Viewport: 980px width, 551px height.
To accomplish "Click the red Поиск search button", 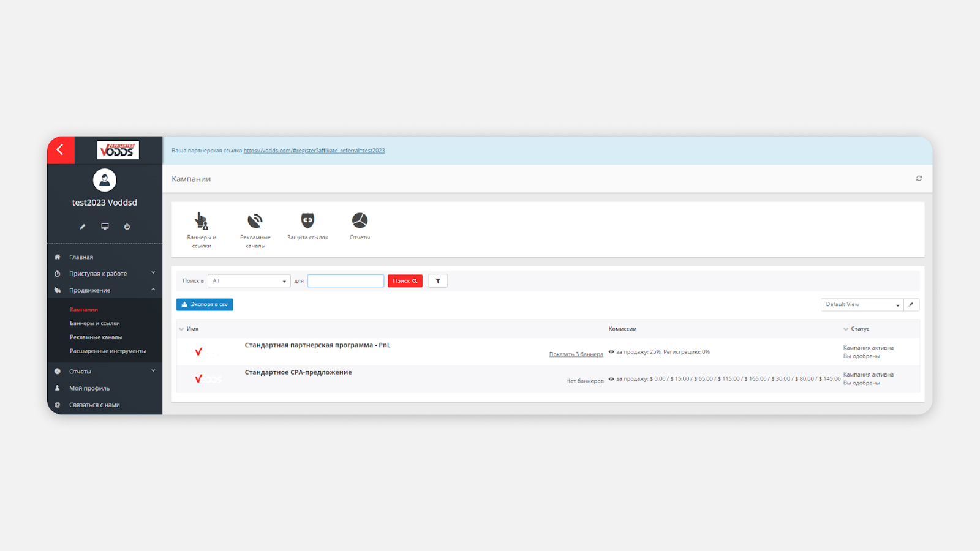I will pyautogui.click(x=405, y=281).
